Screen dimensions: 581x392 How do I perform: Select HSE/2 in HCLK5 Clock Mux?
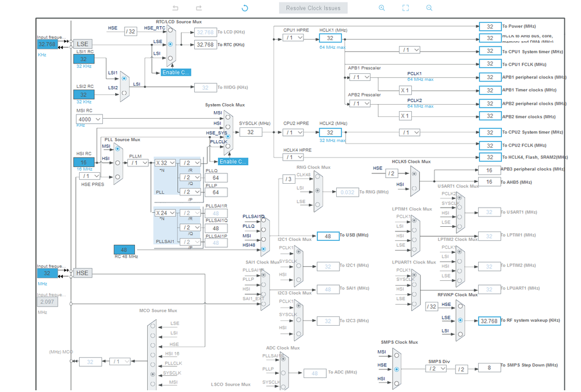[414, 174]
